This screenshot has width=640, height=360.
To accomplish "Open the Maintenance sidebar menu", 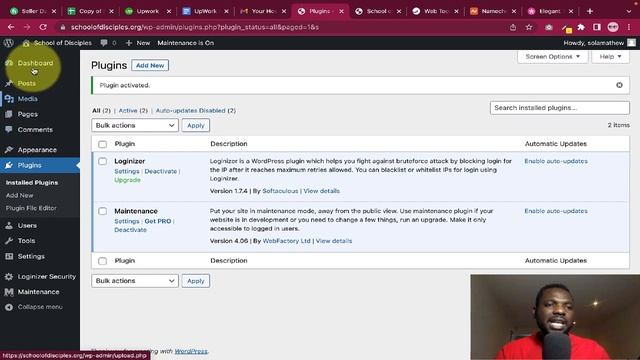I will [x=38, y=292].
